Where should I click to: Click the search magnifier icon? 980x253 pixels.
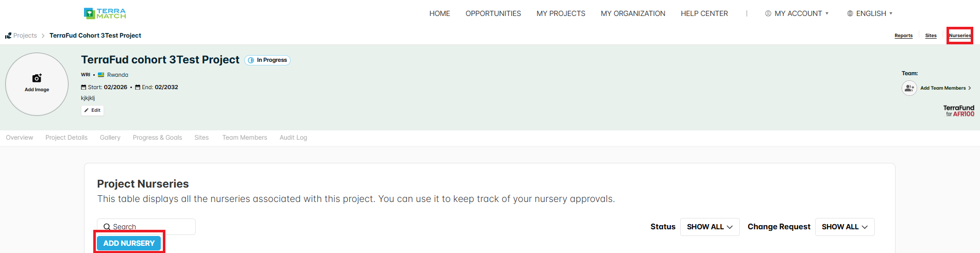point(107,227)
